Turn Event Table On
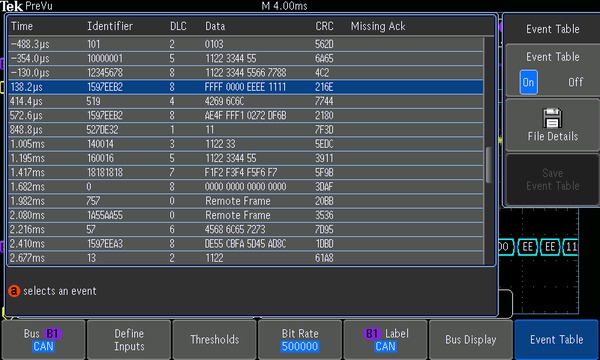Screen dimensions: 600x360 tap(528, 82)
